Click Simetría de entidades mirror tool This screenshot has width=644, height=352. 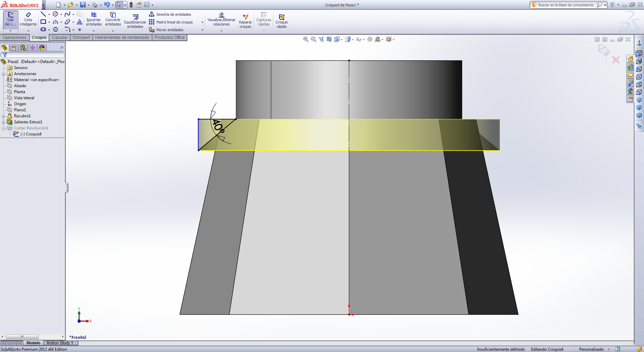(x=170, y=14)
